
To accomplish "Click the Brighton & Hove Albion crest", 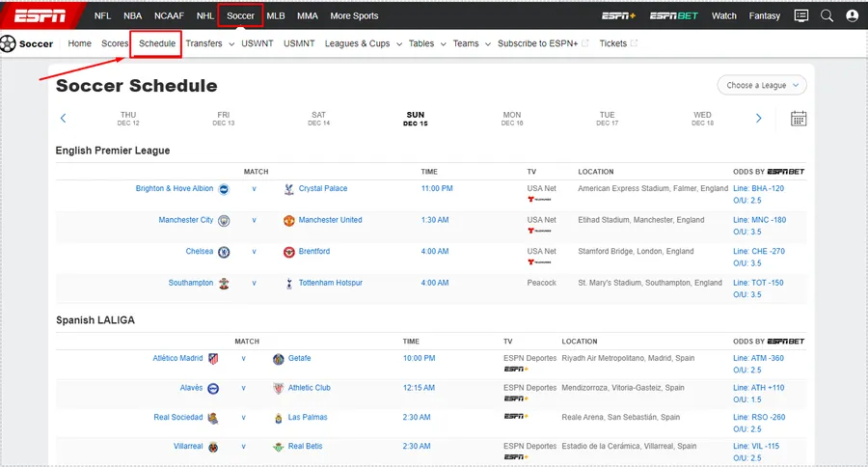I will click(x=224, y=189).
